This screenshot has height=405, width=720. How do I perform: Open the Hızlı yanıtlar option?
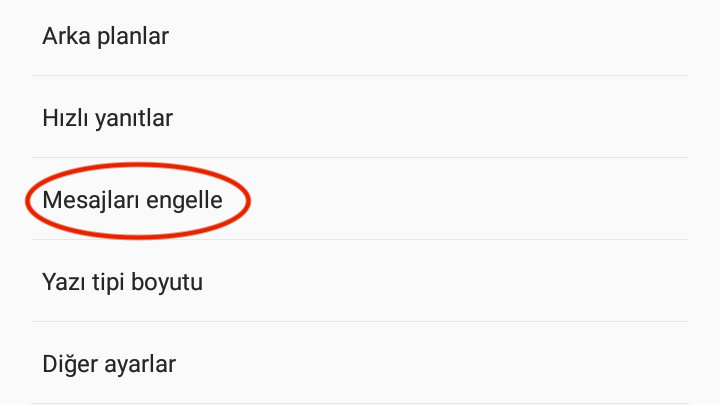click(x=360, y=117)
